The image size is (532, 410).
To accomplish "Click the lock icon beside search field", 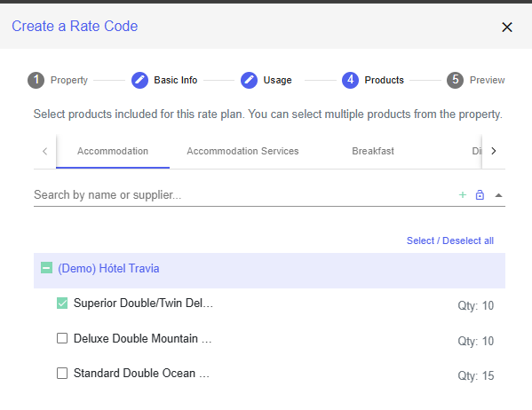I will [x=480, y=195].
